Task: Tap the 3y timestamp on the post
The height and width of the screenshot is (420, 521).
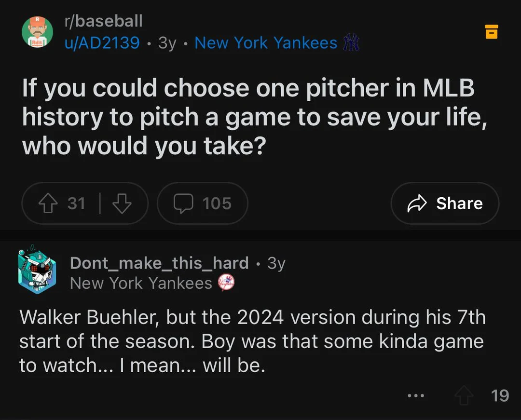Action: tap(167, 43)
